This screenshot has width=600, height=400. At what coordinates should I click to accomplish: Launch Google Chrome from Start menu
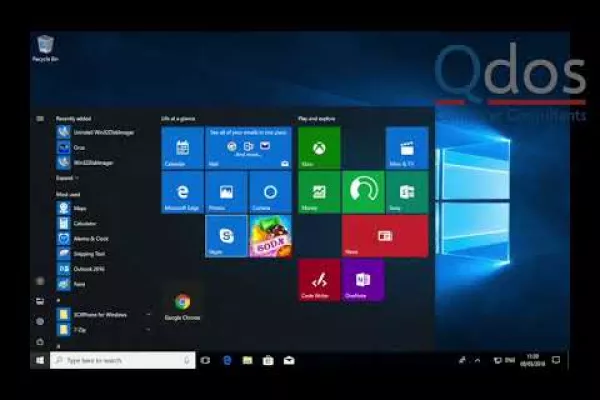point(182,304)
